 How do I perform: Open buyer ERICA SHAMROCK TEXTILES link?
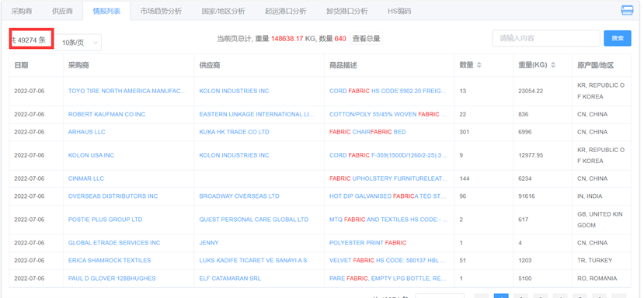(x=110, y=261)
